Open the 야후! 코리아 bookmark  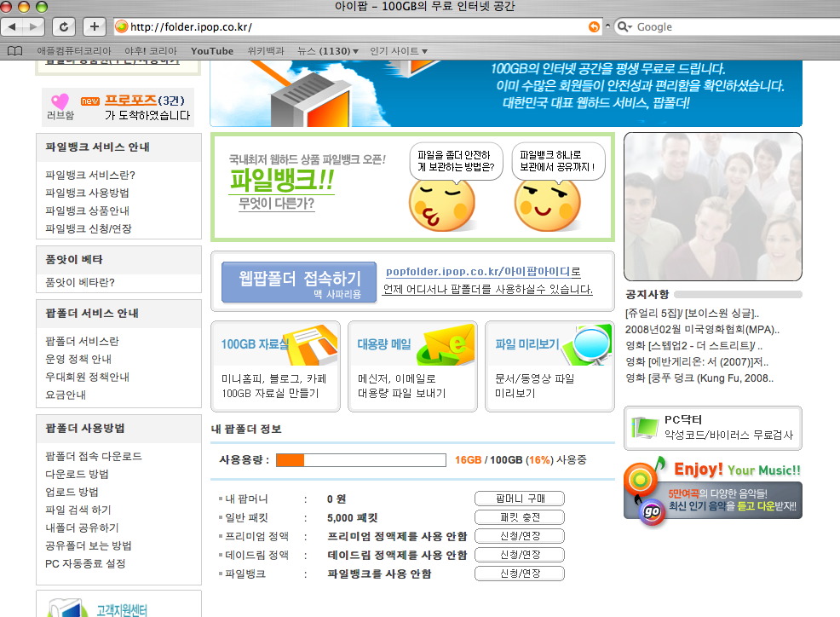pos(151,51)
